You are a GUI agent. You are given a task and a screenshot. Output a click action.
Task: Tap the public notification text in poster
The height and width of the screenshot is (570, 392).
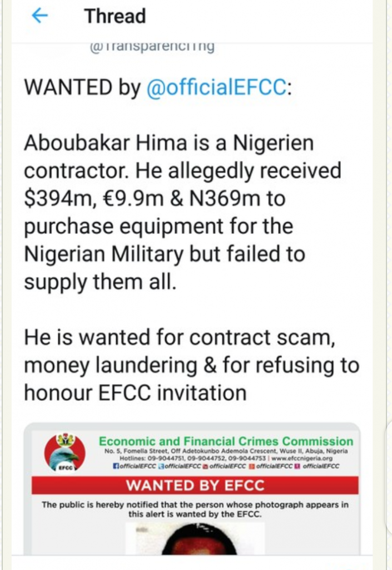point(195,510)
